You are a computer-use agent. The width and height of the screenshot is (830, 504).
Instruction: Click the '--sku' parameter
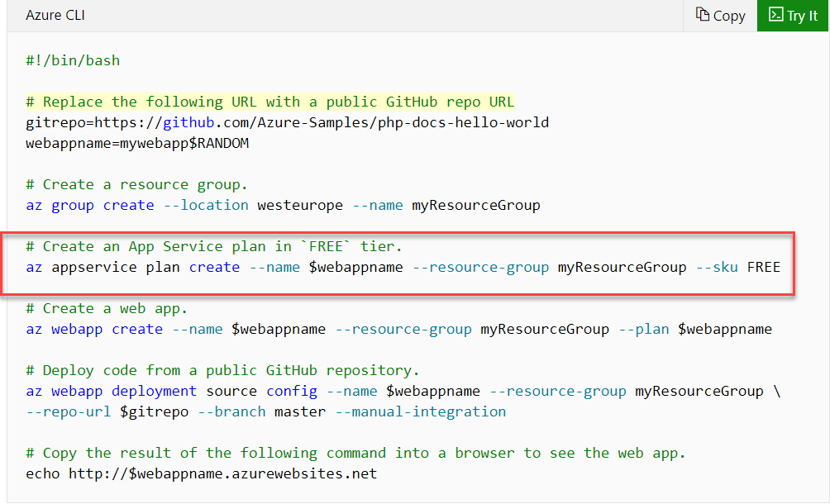tap(717, 267)
